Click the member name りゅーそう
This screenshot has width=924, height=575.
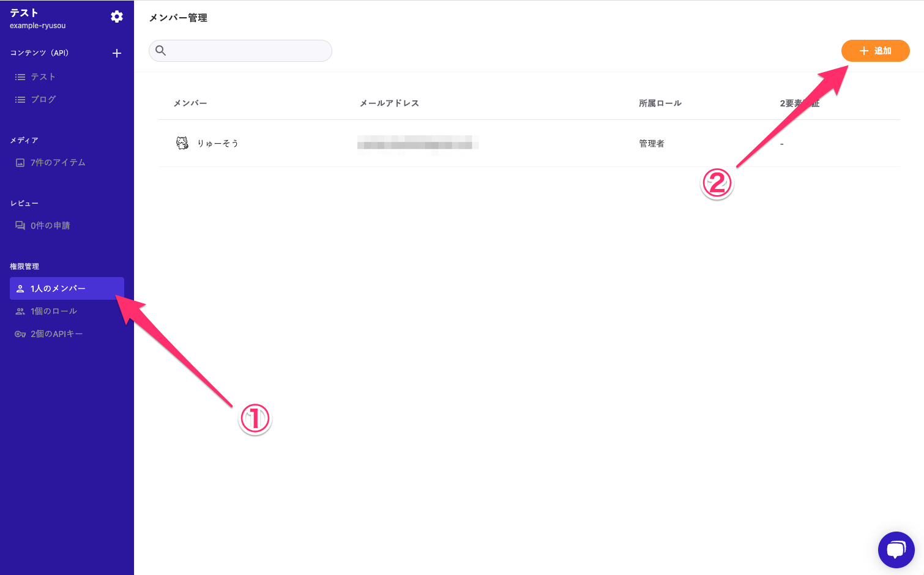pyautogui.click(x=218, y=144)
